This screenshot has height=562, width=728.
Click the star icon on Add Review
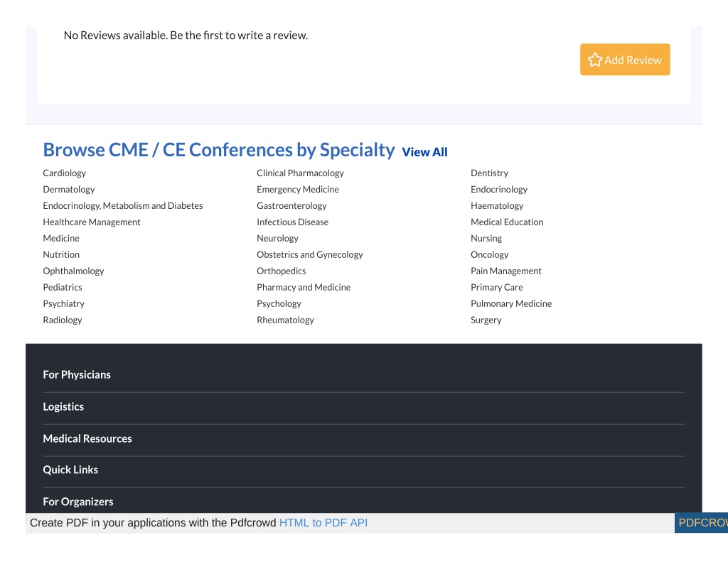coord(595,60)
